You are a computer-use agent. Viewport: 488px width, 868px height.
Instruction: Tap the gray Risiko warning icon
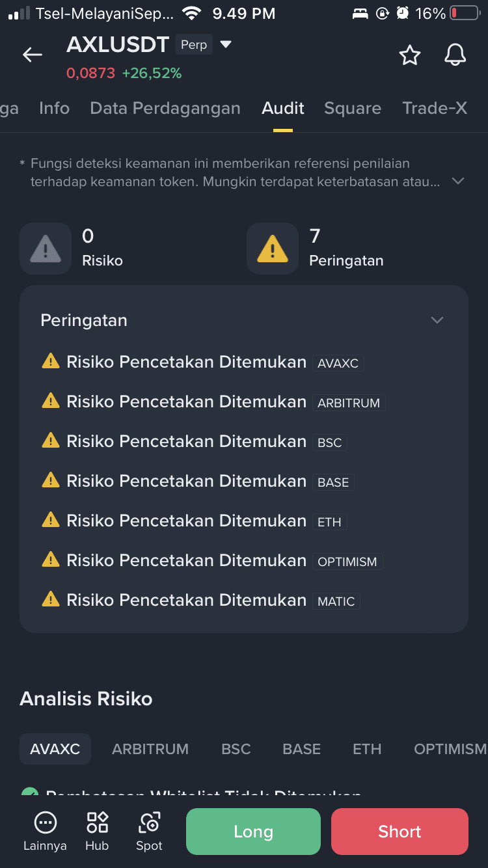(x=46, y=249)
